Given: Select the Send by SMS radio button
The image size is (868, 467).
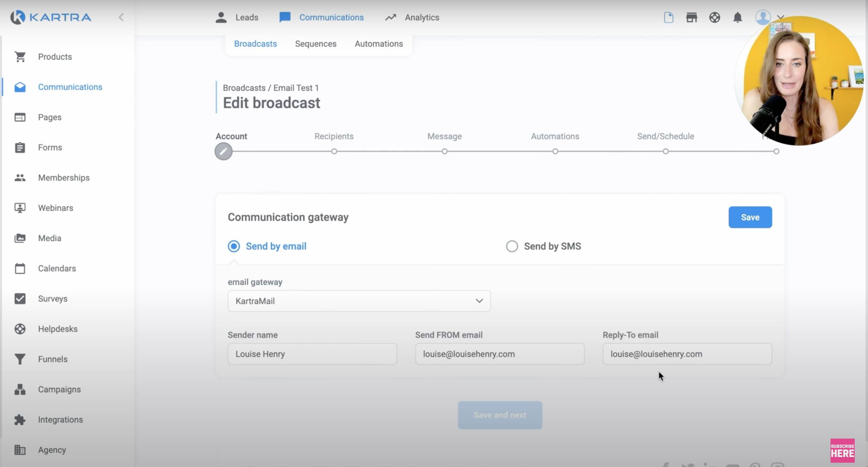Looking at the screenshot, I should click(512, 246).
